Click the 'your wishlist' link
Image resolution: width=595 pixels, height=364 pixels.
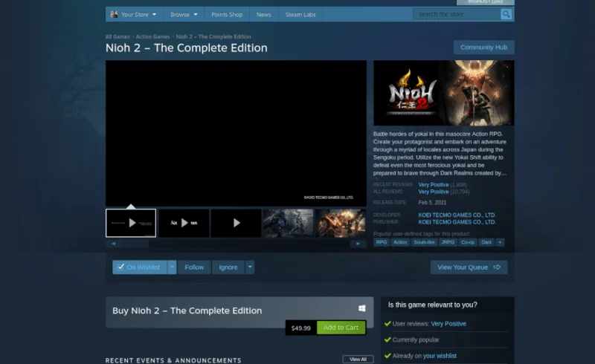440,356
